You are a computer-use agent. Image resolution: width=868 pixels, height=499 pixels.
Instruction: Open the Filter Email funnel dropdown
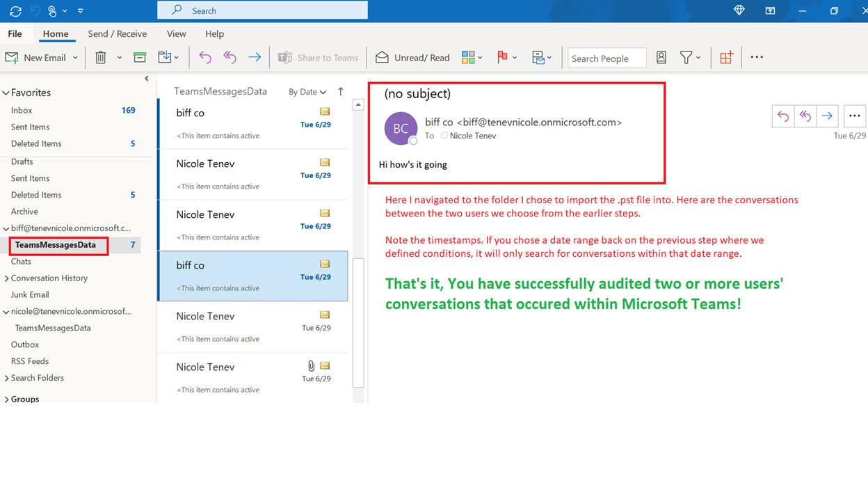click(690, 58)
